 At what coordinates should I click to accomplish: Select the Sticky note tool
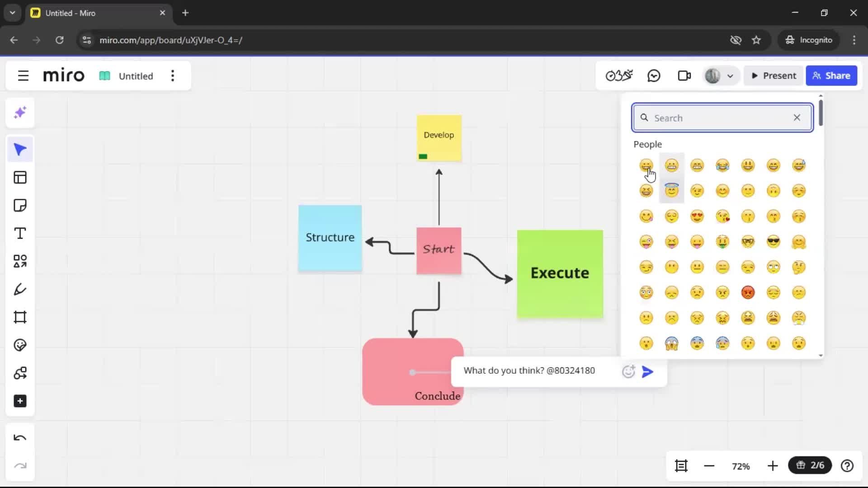pyautogui.click(x=20, y=206)
